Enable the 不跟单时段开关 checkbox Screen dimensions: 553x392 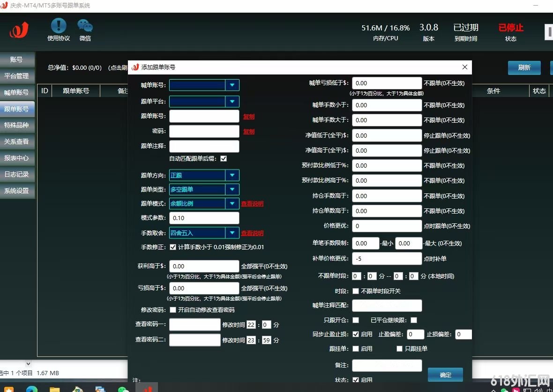click(356, 291)
